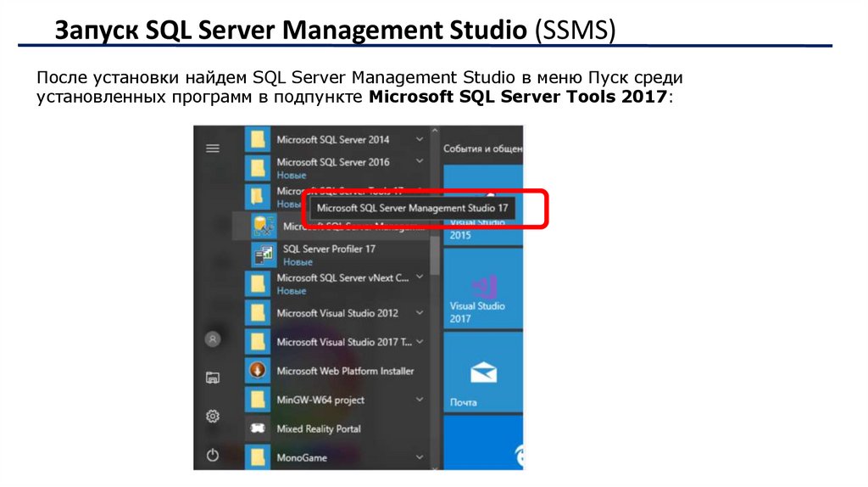
Task: Open the Microsoft SQL Server vNext C... entry
Action: coord(337,283)
